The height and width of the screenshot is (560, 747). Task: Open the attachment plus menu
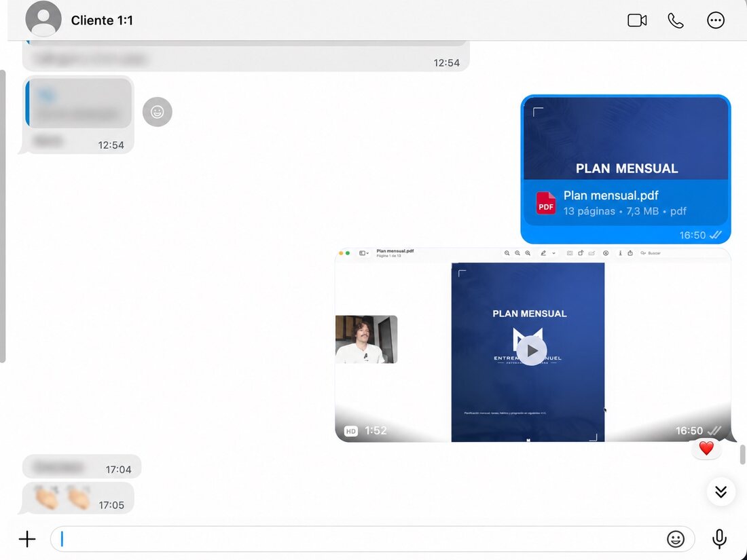coord(27,539)
